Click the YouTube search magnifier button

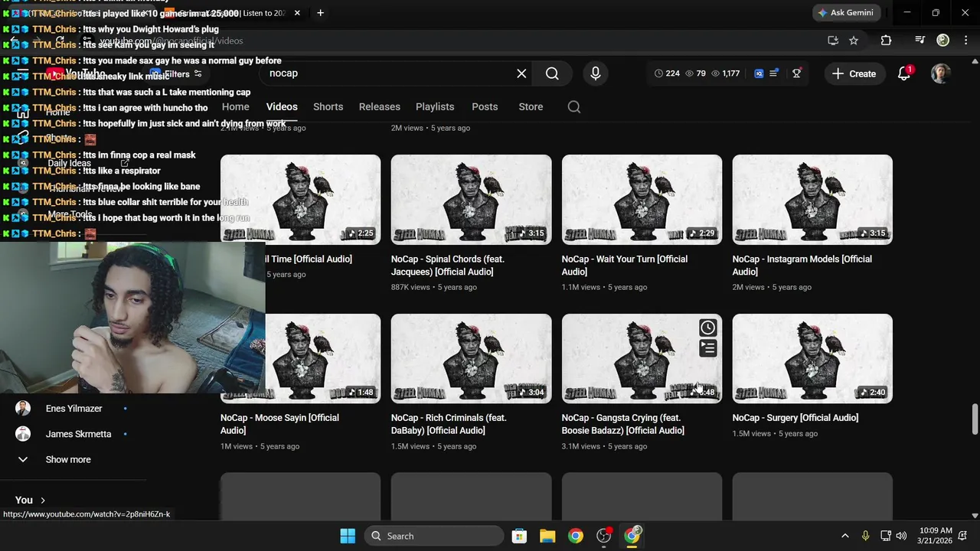552,73
